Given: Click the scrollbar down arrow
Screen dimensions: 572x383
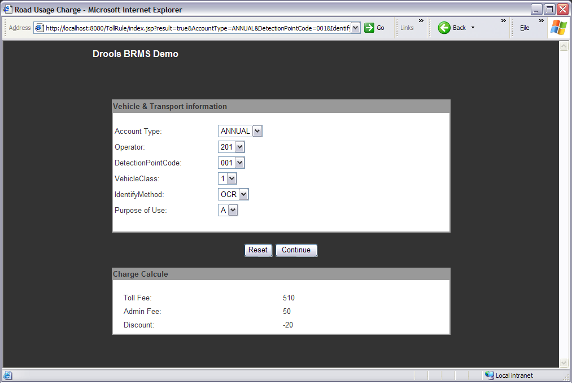Looking at the screenshot, I should (x=564, y=363).
